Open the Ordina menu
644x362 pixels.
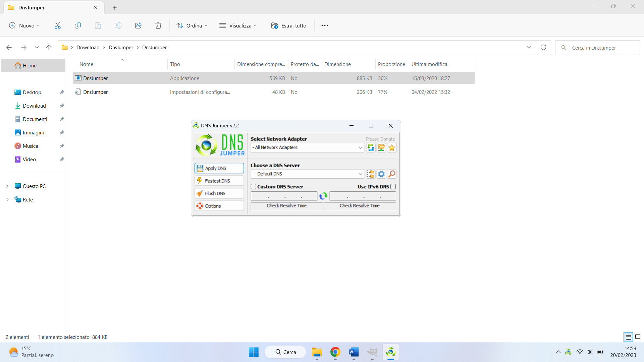click(x=192, y=25)
